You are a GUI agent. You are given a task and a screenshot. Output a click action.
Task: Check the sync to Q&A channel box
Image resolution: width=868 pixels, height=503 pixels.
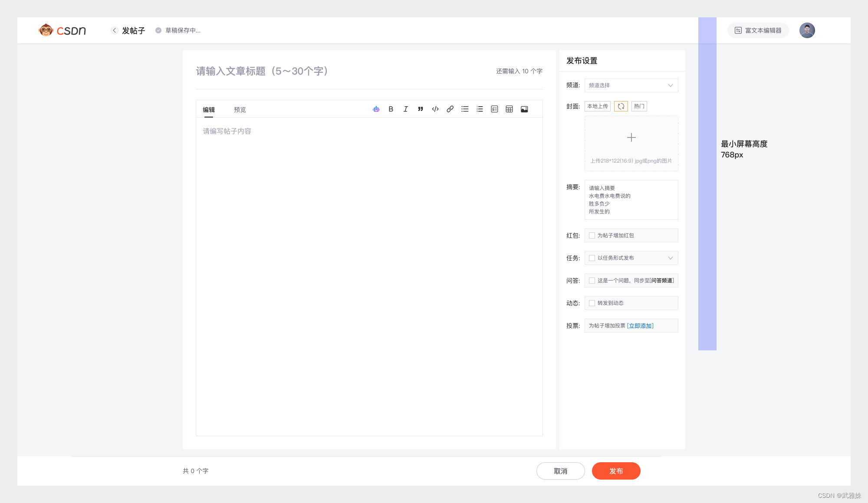[x=592, y=281]
